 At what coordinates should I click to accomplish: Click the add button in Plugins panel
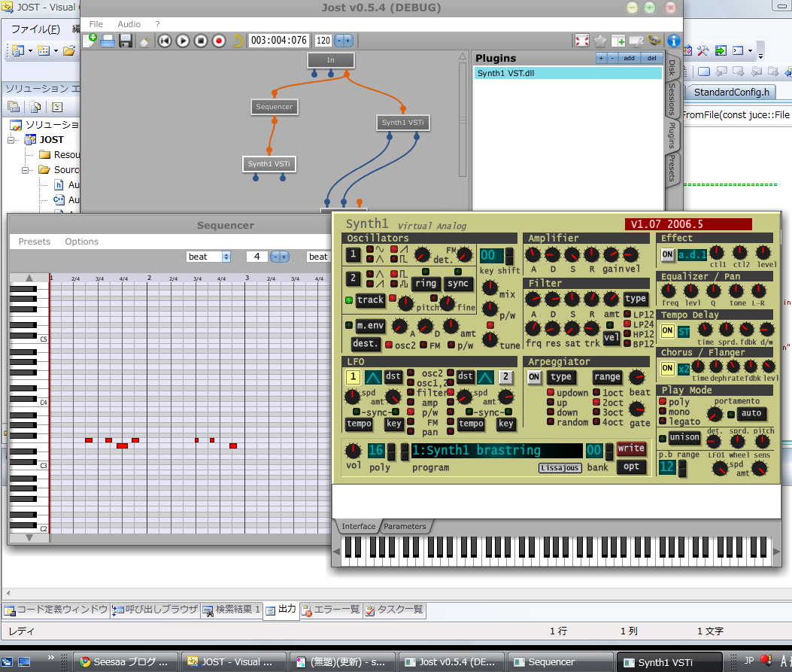[x=629, y=58]
